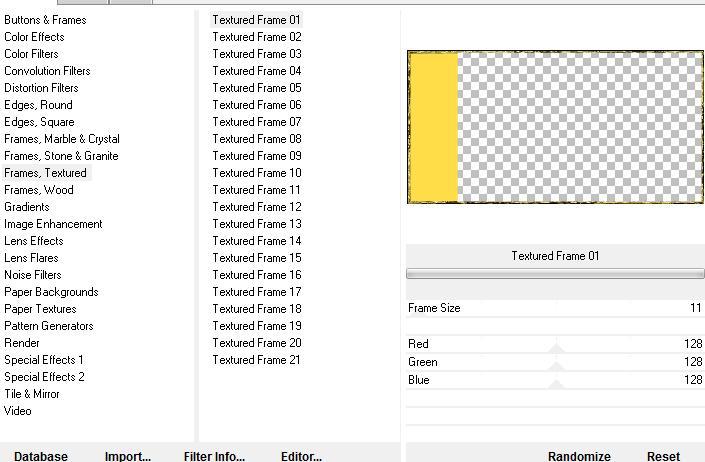The width and height of the screenshot is (705, 462).
Task: Select Special Effects 2 category
Action: 44,377
